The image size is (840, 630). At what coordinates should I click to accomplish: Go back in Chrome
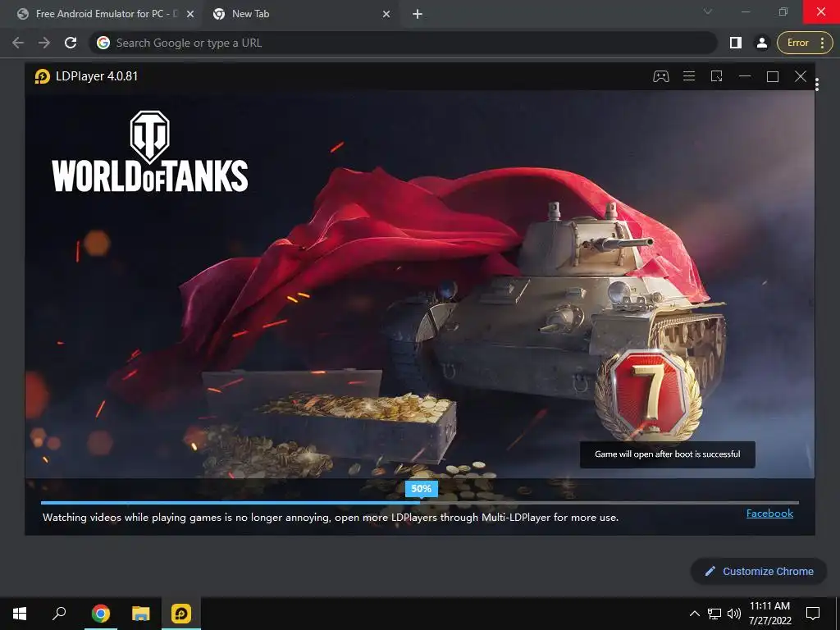pos(18,43)
